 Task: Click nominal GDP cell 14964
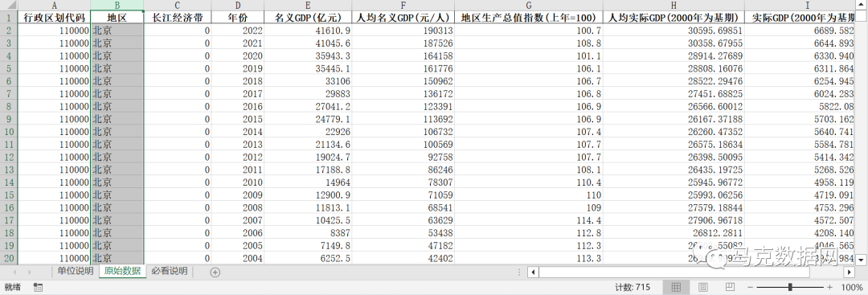[x=308, y=182]
